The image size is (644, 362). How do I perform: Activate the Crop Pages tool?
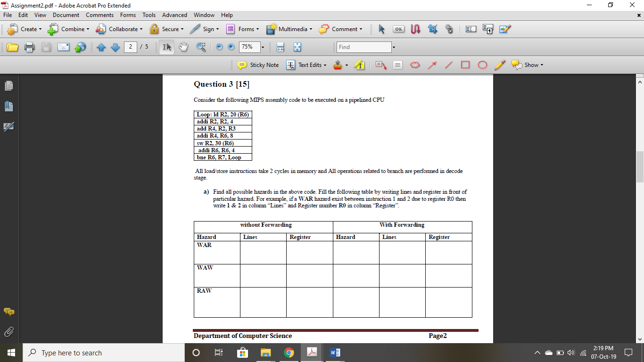[x=432, y=29]
